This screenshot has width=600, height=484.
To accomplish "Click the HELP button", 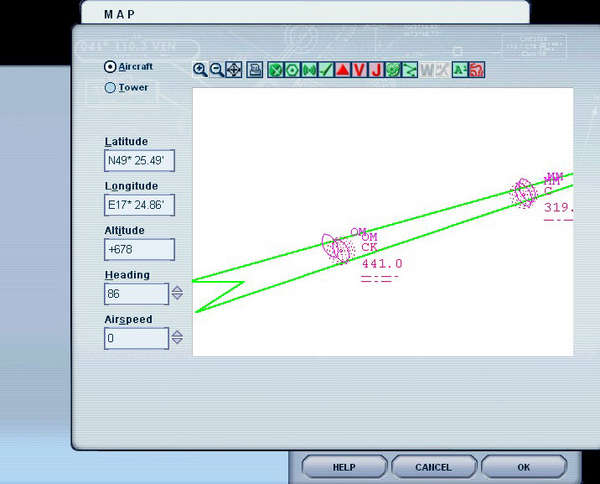I will click(344, 467).
